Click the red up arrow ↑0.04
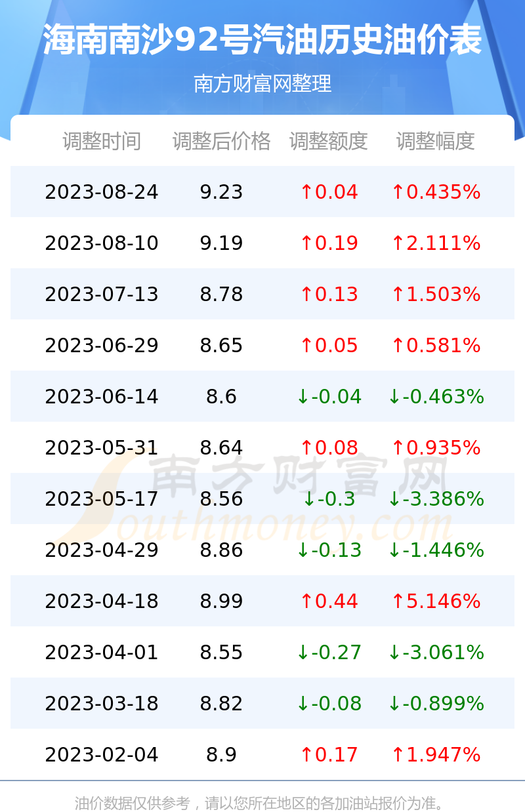 pos(329,192)
